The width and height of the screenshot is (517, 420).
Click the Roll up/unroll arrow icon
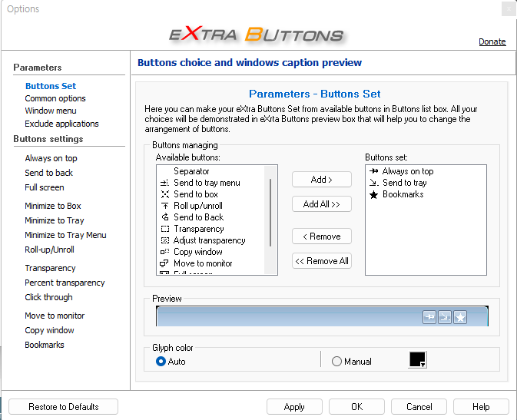coord(165,206)
